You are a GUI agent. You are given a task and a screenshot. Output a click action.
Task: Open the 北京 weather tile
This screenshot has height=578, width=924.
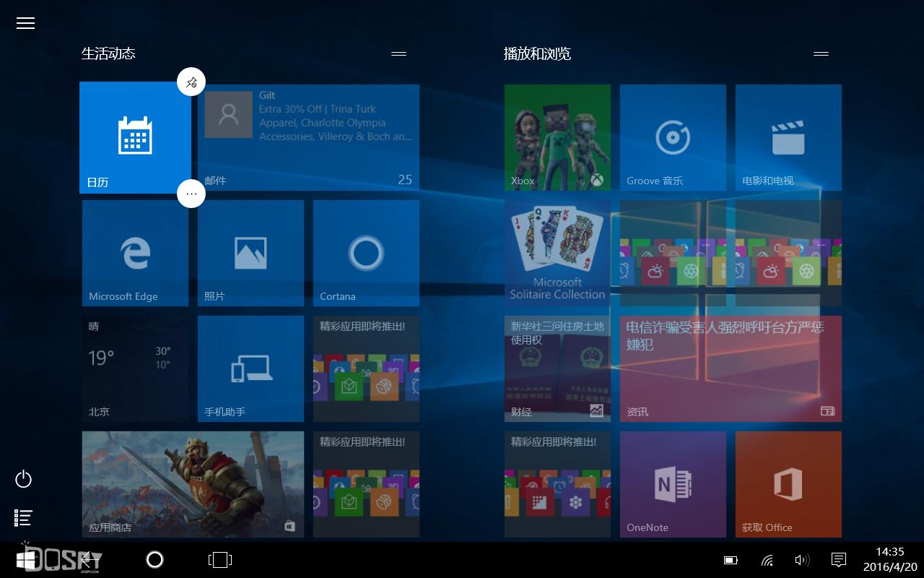(135, 368)
